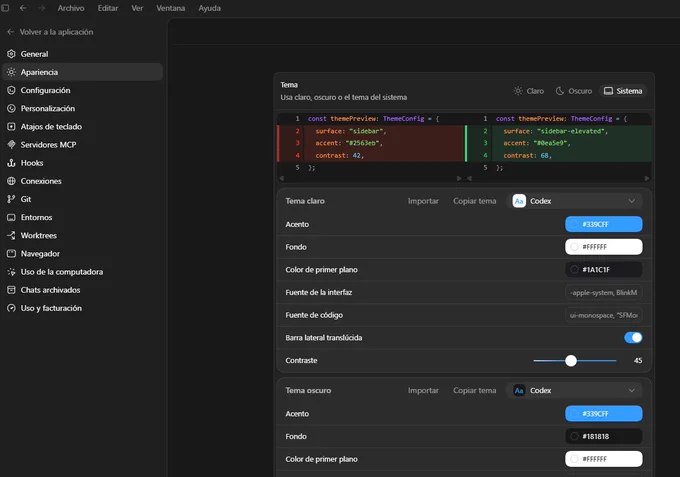Click right code preview scroll-right arrow
Screen dimensions: 680x477
(x=647, y=178)
